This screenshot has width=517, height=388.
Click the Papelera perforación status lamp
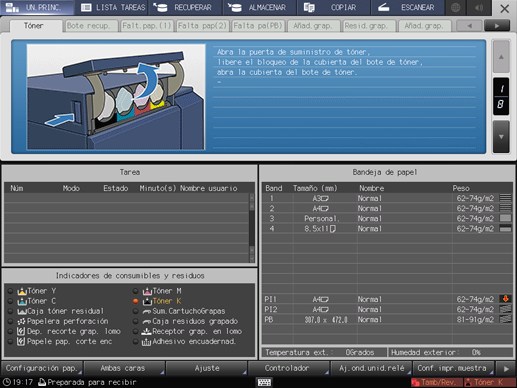(x=10, y=321)
